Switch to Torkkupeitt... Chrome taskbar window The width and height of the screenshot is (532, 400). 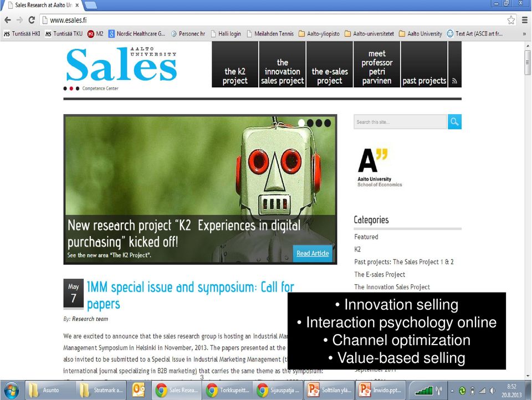point(227,390)
